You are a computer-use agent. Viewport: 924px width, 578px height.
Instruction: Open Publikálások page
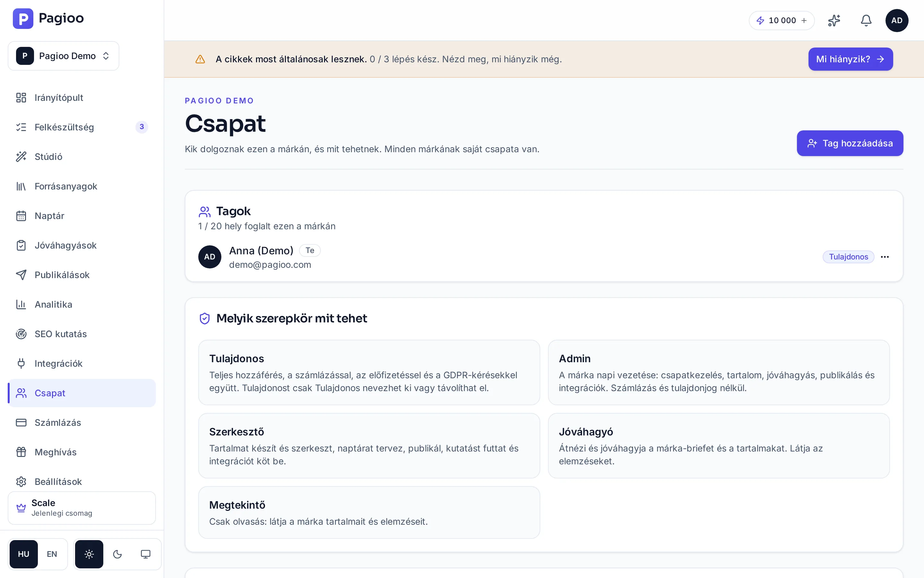tap(82, 275)
